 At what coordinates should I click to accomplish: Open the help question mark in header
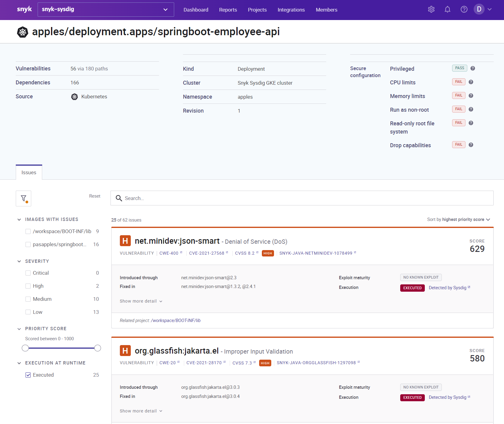click(x=464, y=9)
